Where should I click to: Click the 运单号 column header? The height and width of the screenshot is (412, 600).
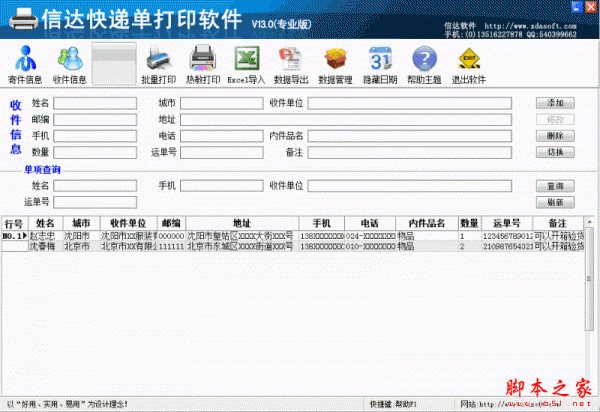tap(507, 223)
